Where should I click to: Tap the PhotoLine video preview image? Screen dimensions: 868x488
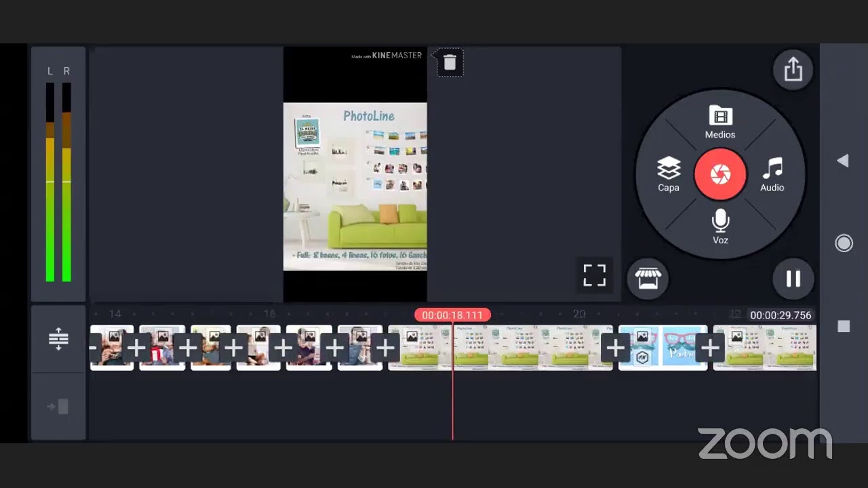click(355, 186)
